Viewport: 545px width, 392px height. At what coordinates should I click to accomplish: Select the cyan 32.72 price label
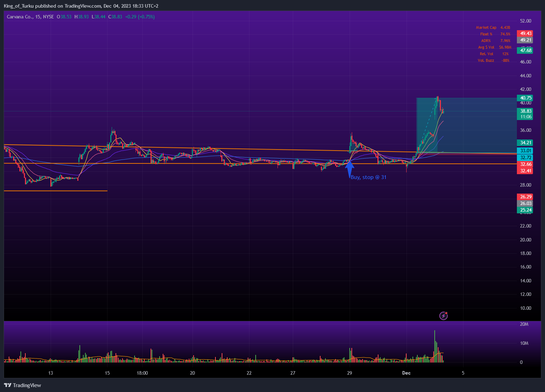[x=525, y=158]
